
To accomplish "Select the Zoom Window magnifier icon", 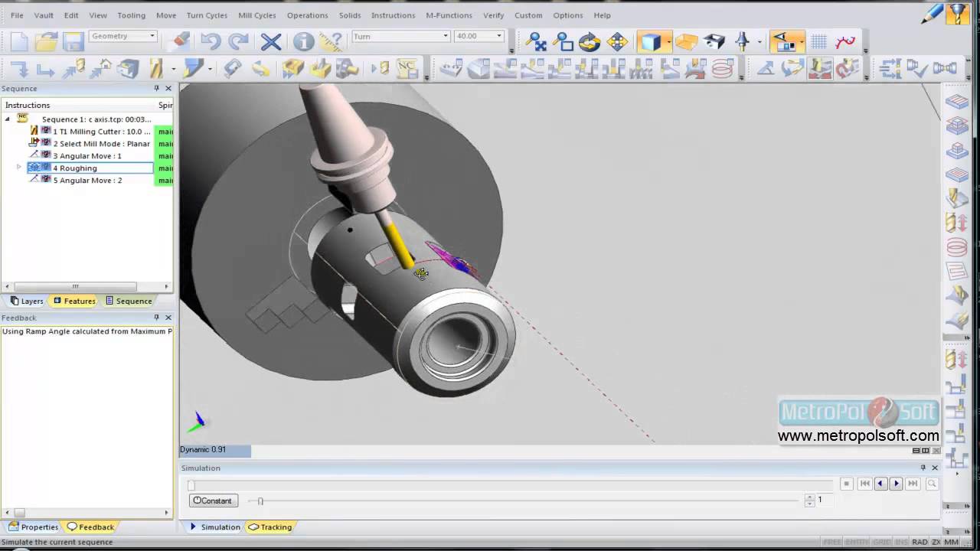I will [563, 41].
